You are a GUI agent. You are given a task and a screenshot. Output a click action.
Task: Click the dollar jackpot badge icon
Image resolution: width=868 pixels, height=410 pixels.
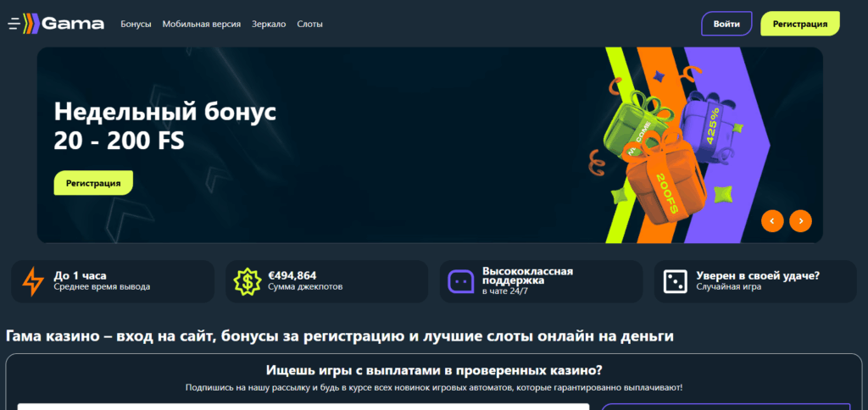[248, 281]
